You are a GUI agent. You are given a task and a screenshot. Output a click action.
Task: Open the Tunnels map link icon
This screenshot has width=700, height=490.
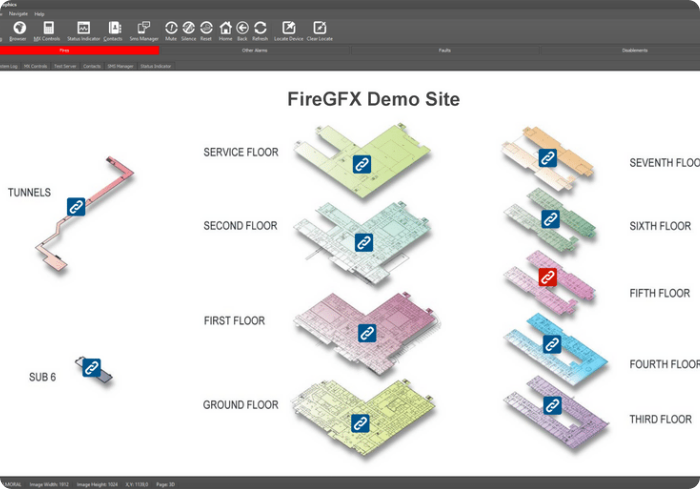tap(76, 206)
